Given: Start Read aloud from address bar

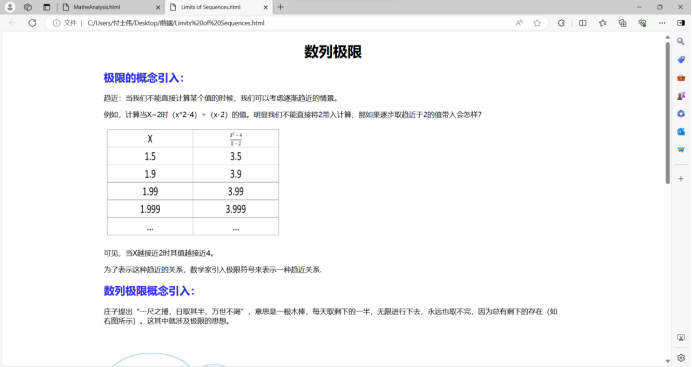Looking at the screenshot, I should pyautogui.click(x=519, y=23).
